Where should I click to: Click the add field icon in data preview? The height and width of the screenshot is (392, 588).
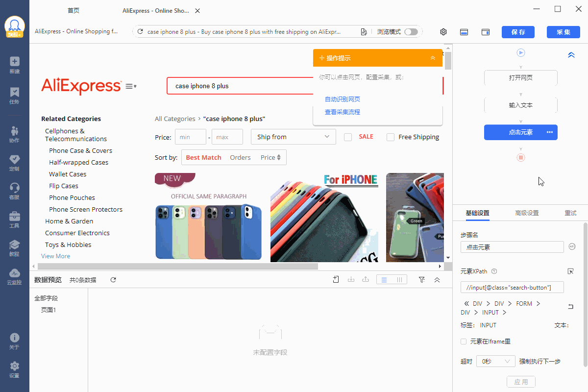pos(336,280)
